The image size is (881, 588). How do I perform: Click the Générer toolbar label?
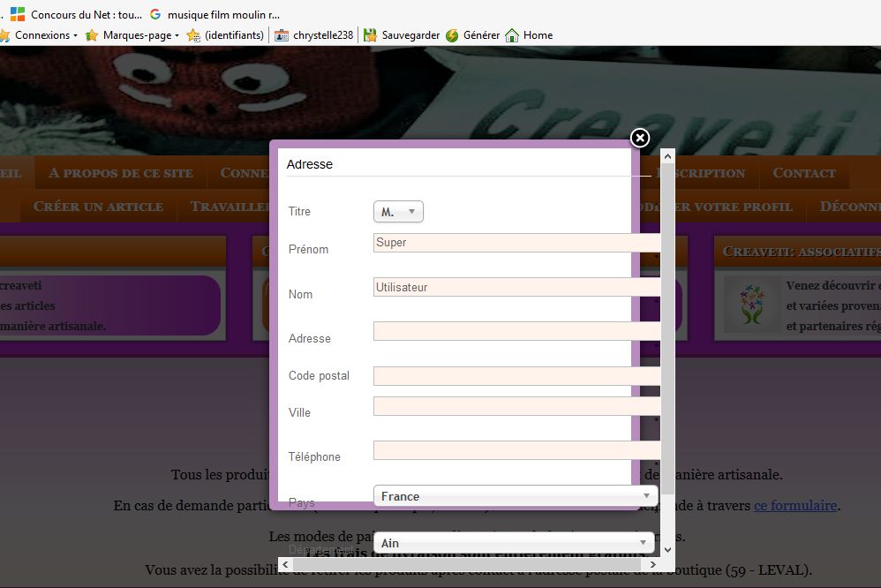click(481, 35)
